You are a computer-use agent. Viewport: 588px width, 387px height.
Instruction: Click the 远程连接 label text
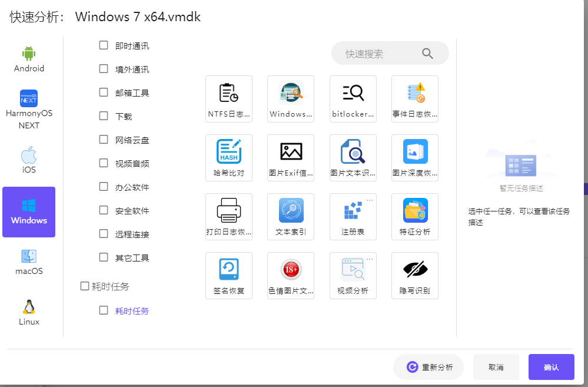tap(132, 234)
